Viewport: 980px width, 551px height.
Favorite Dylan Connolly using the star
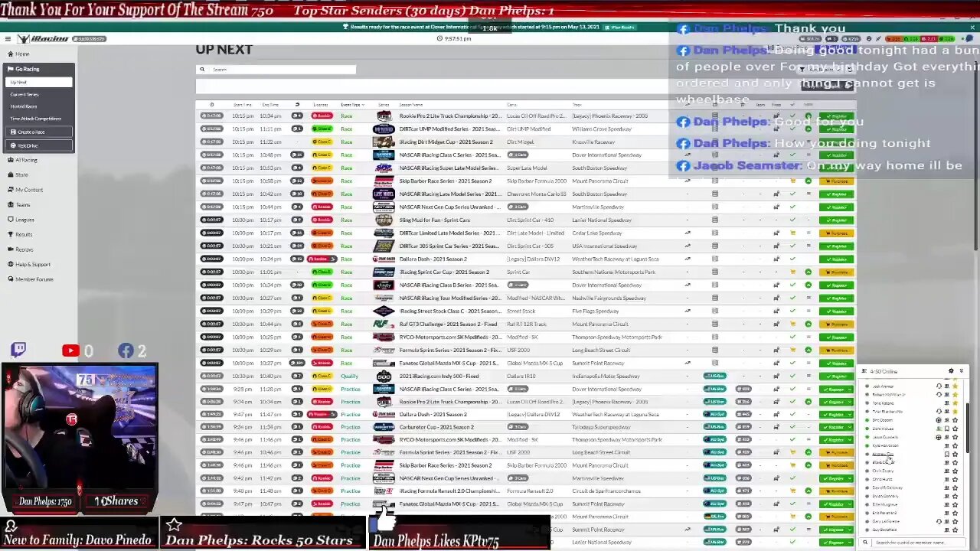(x=955, y=496)
